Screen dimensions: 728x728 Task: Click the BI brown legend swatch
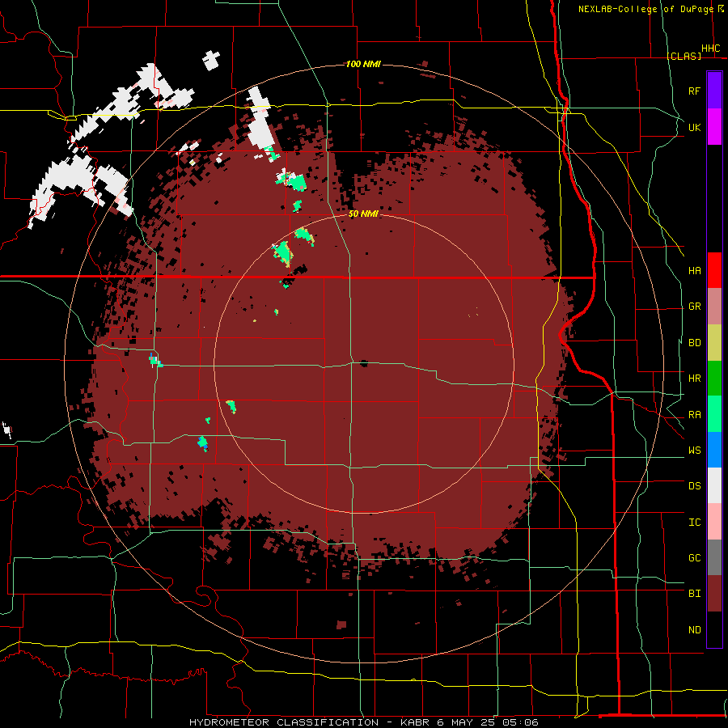(714, 594)
